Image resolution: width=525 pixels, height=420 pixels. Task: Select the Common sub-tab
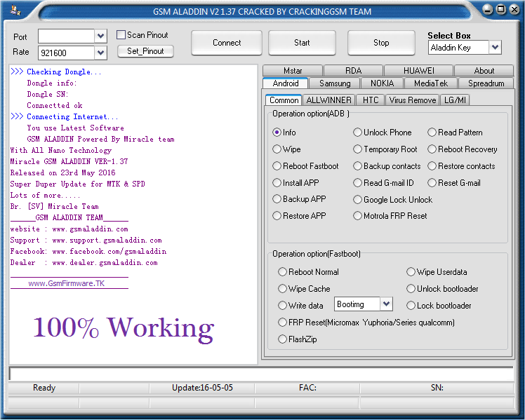pos(284,100)
